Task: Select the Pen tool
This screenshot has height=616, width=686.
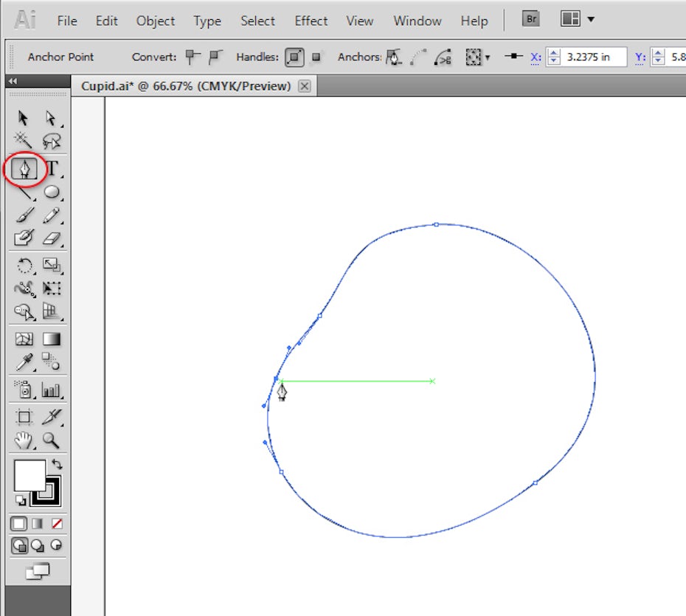Action: point(24,169)
